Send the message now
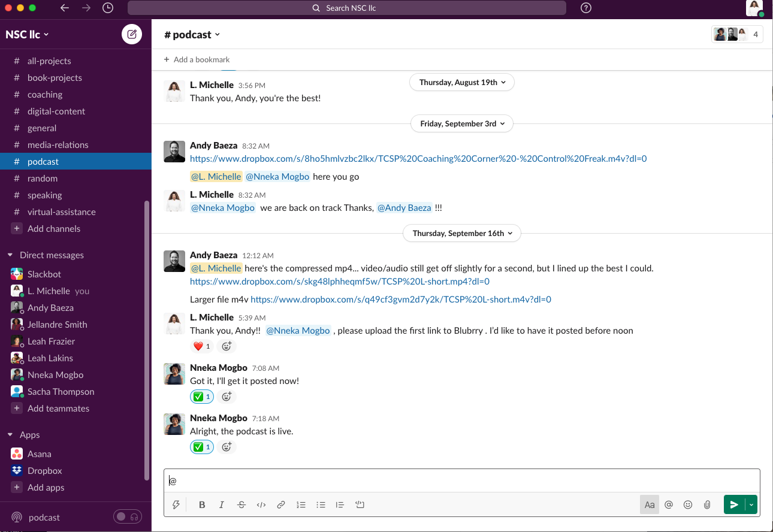Image resolution: width=773 pixels, height=532 pixels. [x=735, y=504]
